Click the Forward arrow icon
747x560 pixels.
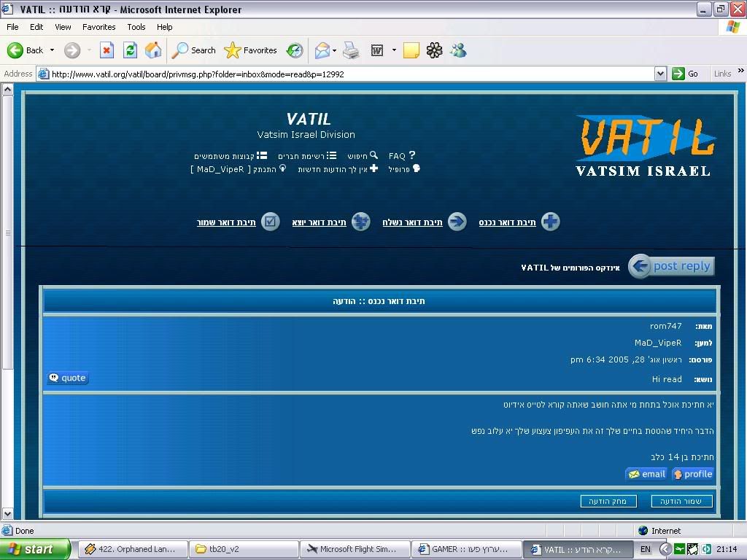[72, 50]
